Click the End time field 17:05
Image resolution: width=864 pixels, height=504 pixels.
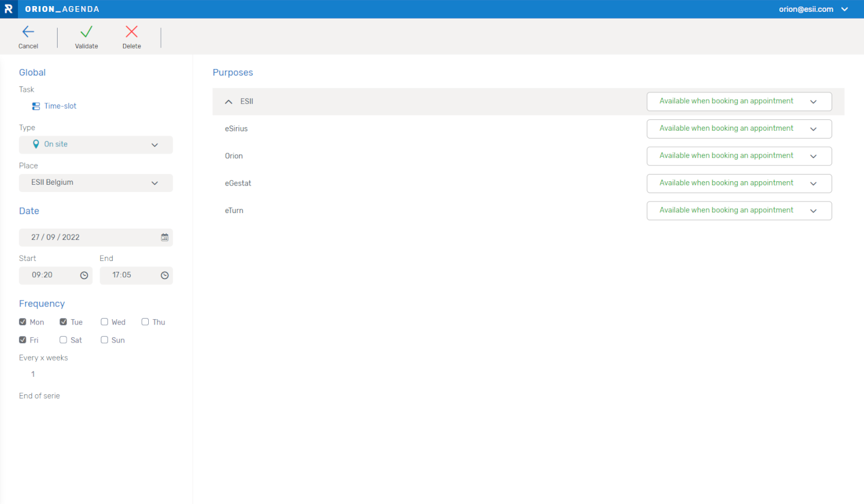point(136,275)
